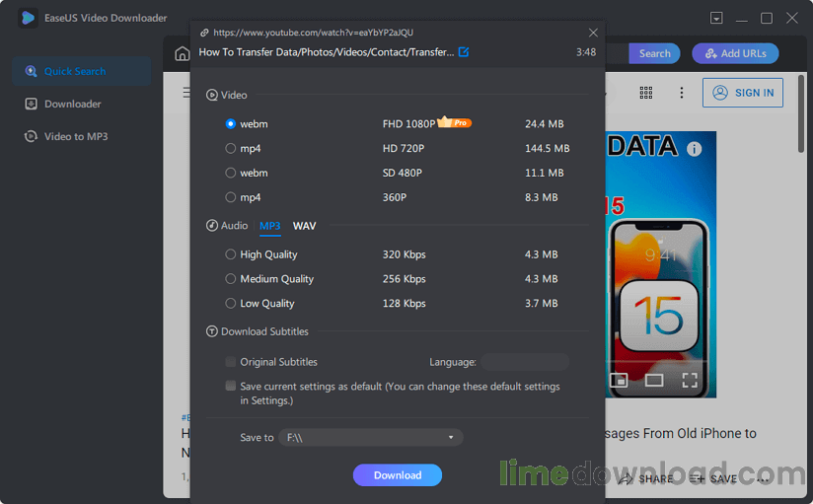Select mp4 HD 720P video format

231,149
